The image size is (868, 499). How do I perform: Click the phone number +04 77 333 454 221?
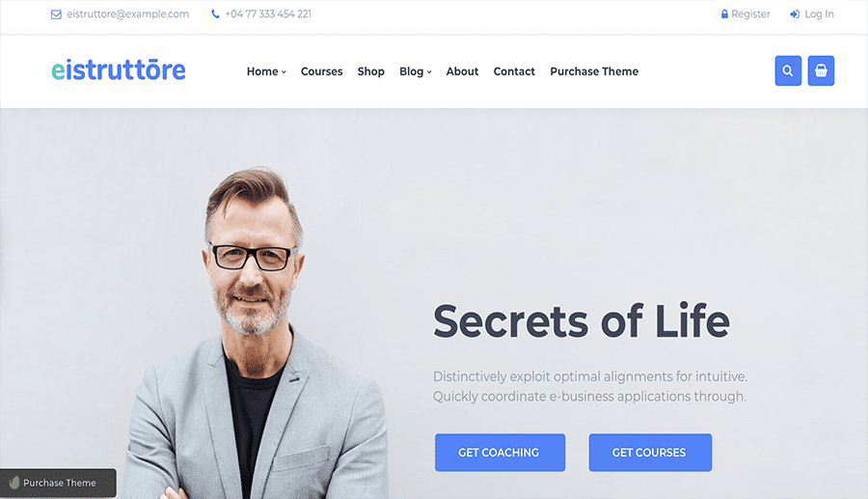(268, 14)
